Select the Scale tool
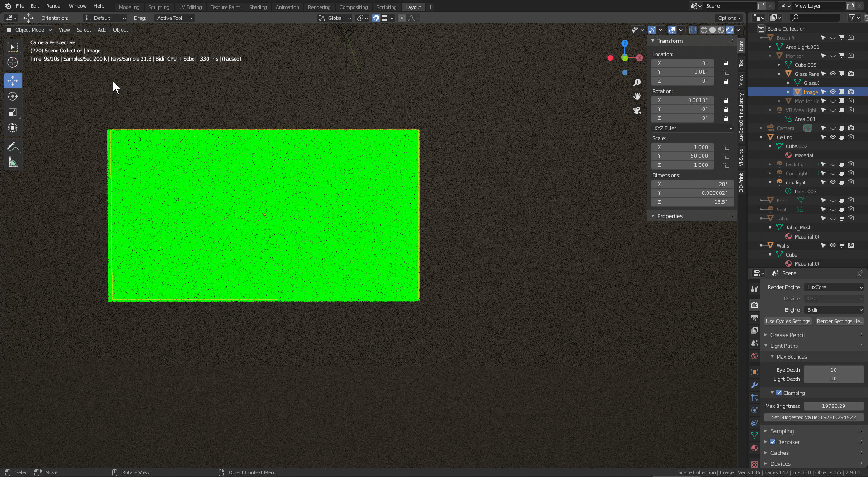 pyautogui.click(x=13, y=112)
